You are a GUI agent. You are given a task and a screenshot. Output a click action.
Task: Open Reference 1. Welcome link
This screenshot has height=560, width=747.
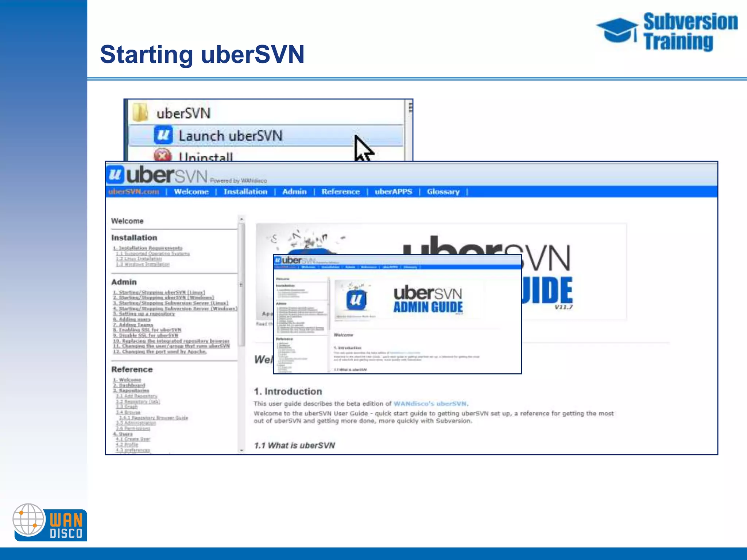click(x=127, y=380)
